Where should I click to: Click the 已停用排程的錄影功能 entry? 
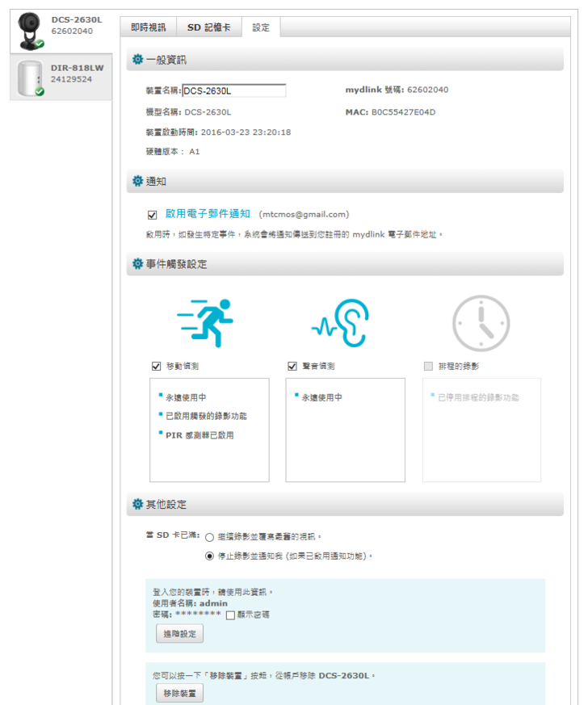(x=478, y=397)
